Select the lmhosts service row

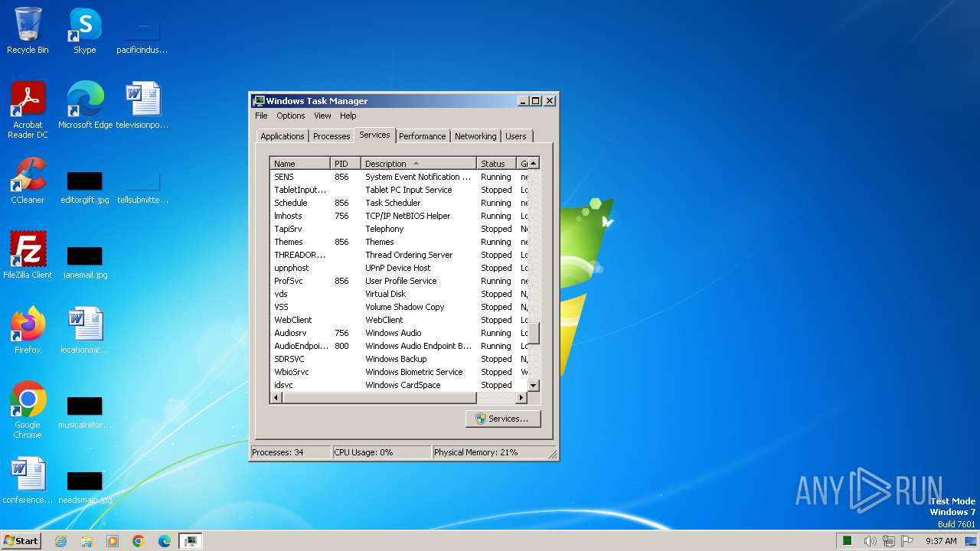(x=399, y=216)
